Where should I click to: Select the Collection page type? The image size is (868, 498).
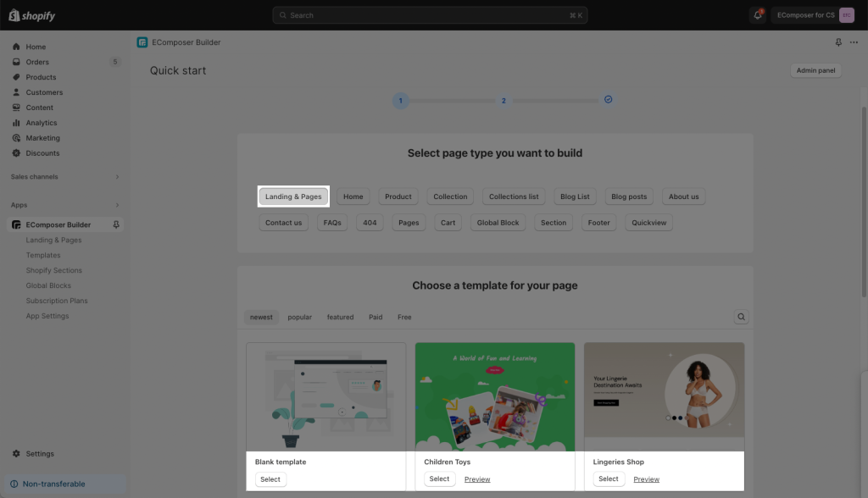(x=450, y=196)
